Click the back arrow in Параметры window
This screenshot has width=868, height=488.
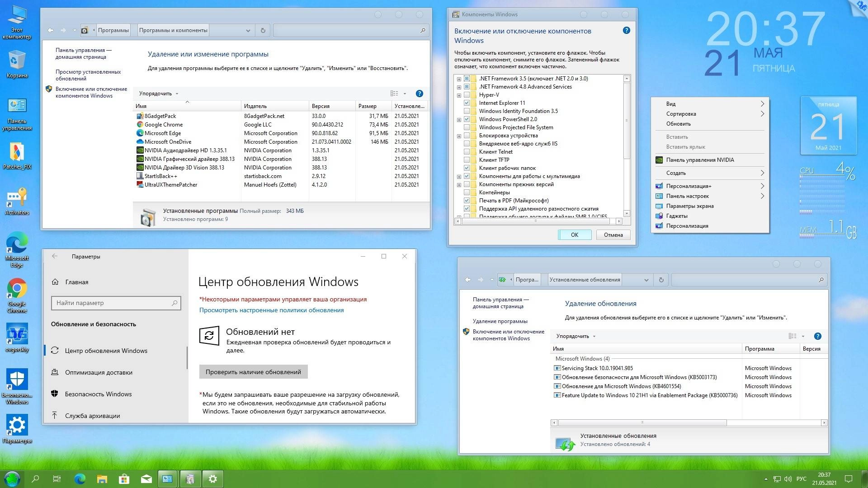55,256
